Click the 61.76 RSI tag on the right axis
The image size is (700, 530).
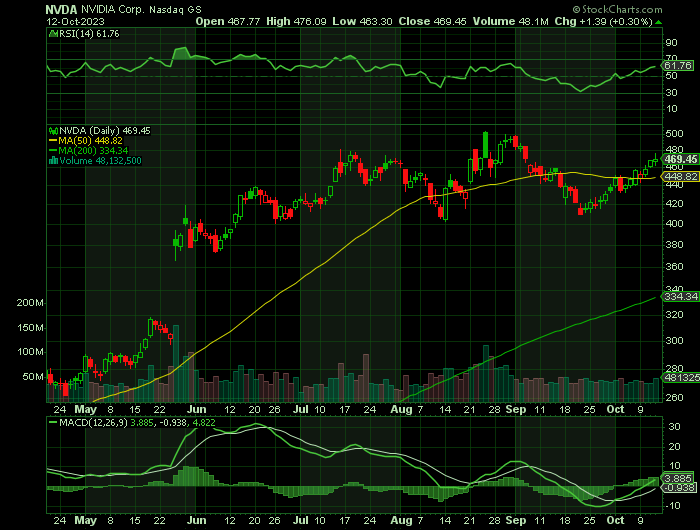(x=678, y=66)
